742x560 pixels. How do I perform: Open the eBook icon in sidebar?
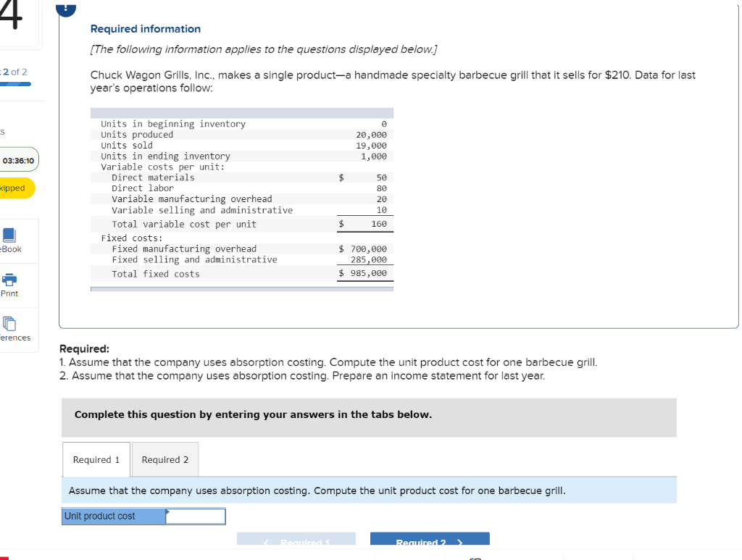[9, 235]
